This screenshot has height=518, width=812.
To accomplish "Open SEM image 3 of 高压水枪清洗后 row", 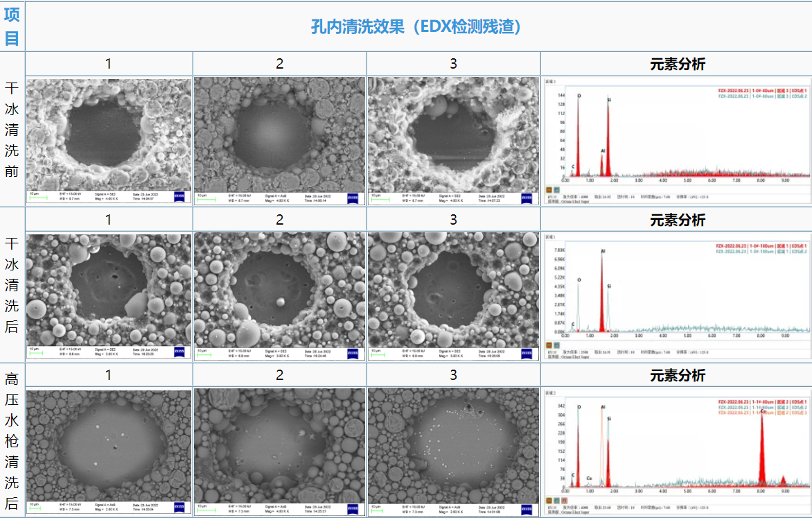I will (453, 444).
